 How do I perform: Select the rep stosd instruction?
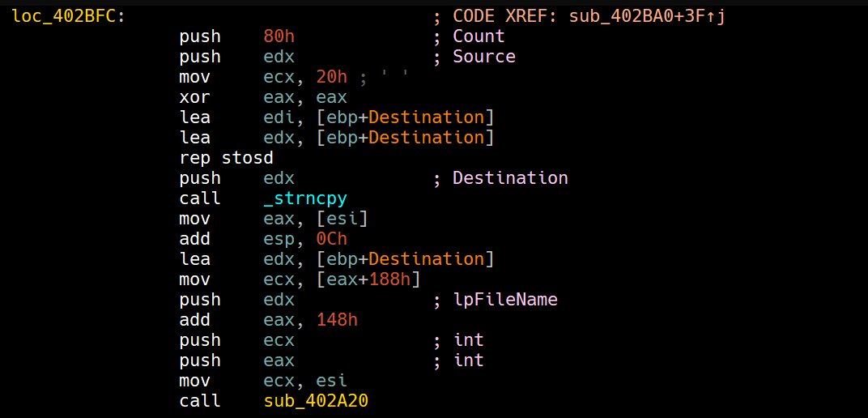pos(226,158)
